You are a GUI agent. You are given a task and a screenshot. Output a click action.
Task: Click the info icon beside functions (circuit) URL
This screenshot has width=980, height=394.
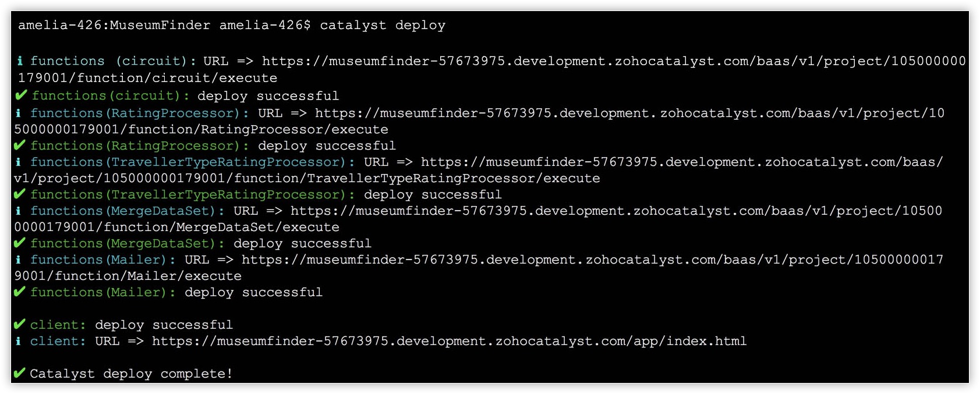click(x=20, y=61)
